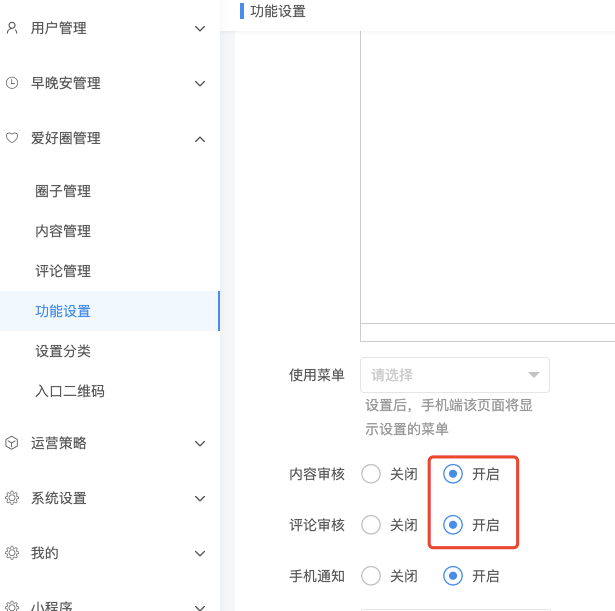Image resolution: width=615 pixels, height=611 pixels.
Task: Expand the 运营策略 menu chevron
Action: tap(200, 444)
